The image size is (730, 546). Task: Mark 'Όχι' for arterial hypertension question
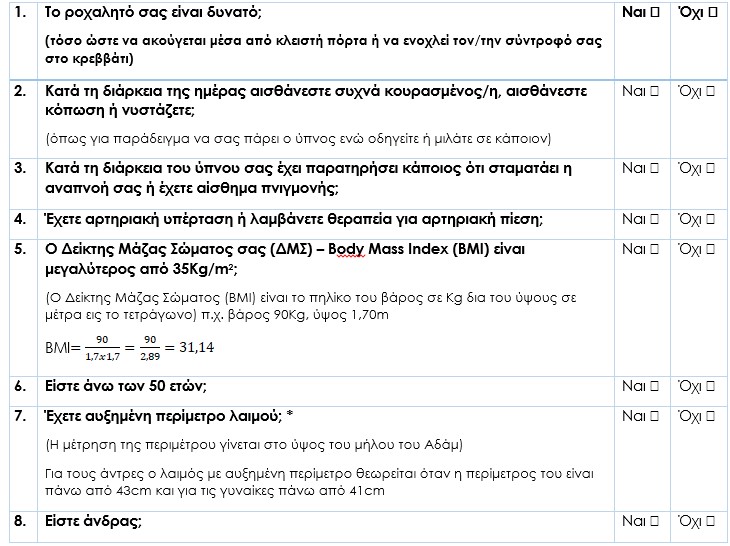coord(710,219)
